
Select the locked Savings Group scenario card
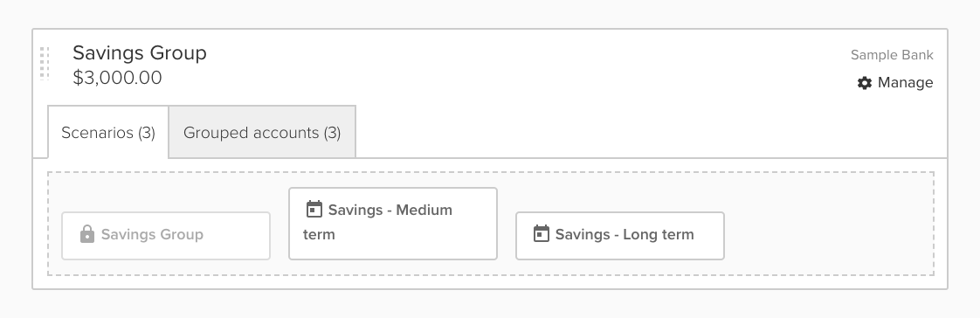pyautogui.click(x=166, y=236)
